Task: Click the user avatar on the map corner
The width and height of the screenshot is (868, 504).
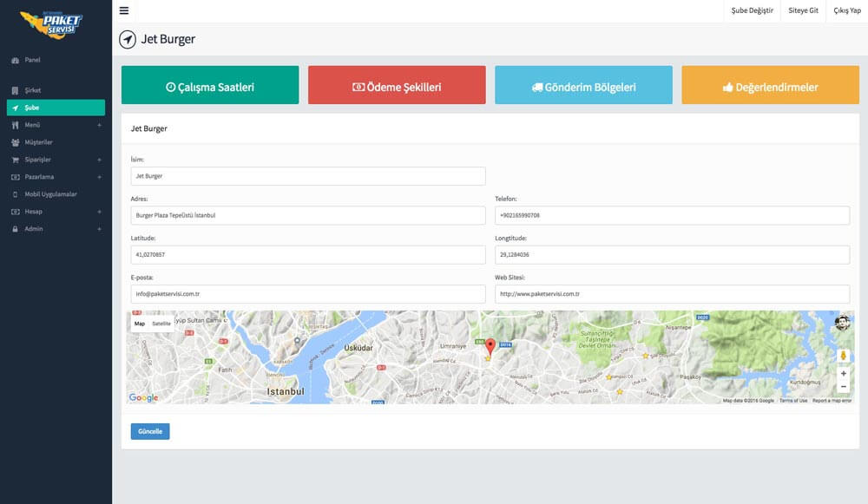Action: (x=842, y=323)
